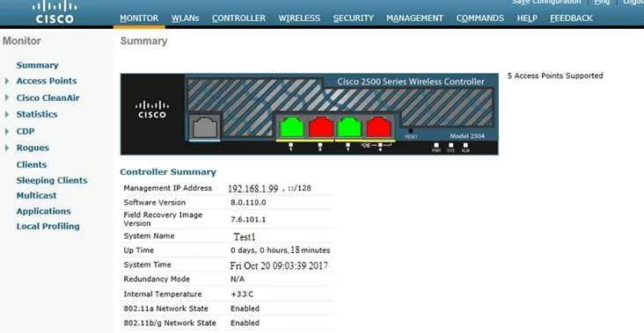Open the MANAGEMENT tab
The image size is (644, 333).
414,18
